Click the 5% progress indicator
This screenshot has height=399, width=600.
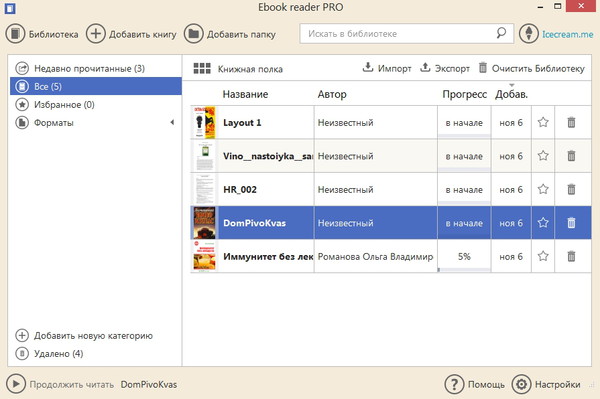[x=464, y=256]
